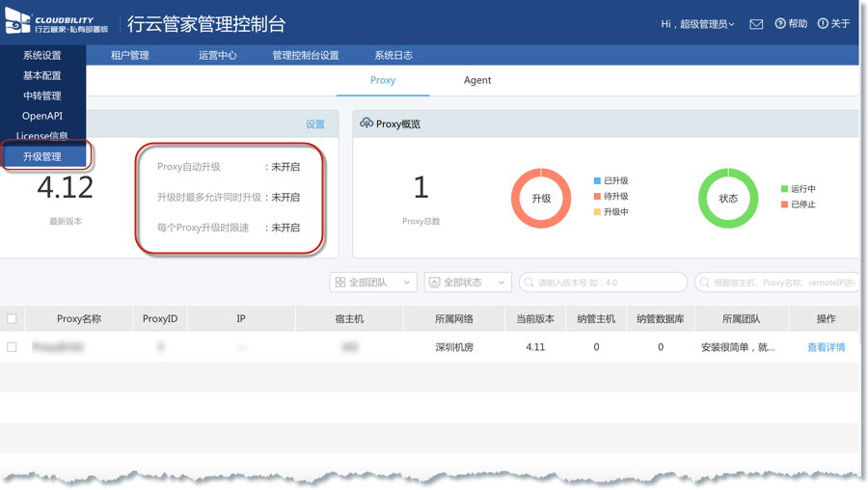The image size is (868, 490).
Task: Click the search icon in version field
Action: [529, 283]
